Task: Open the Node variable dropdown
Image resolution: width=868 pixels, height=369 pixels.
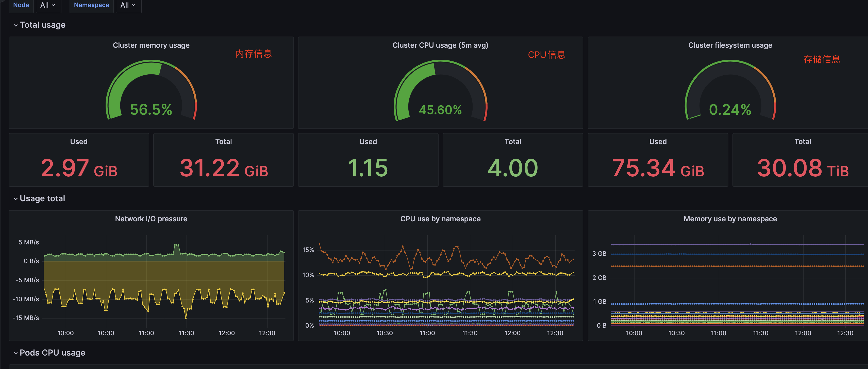Action: tap(48, 5)
